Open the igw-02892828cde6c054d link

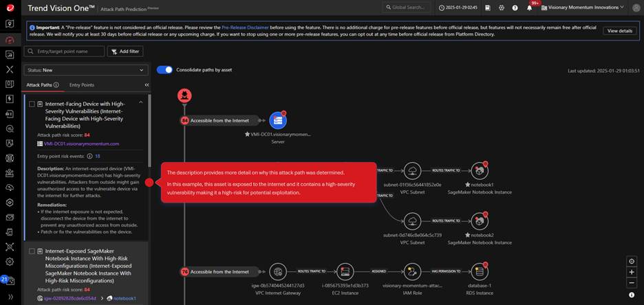coord(69,298)
